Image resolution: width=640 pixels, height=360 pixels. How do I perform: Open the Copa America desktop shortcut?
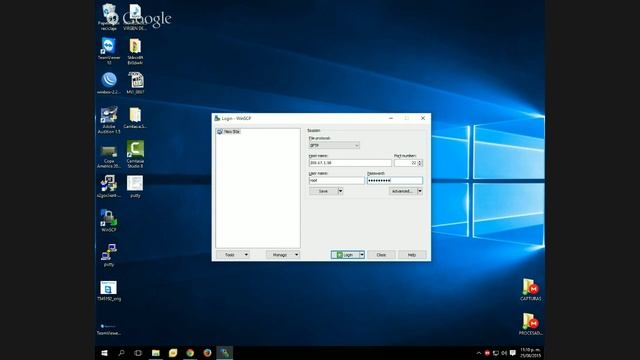click(x=109, y=157)
